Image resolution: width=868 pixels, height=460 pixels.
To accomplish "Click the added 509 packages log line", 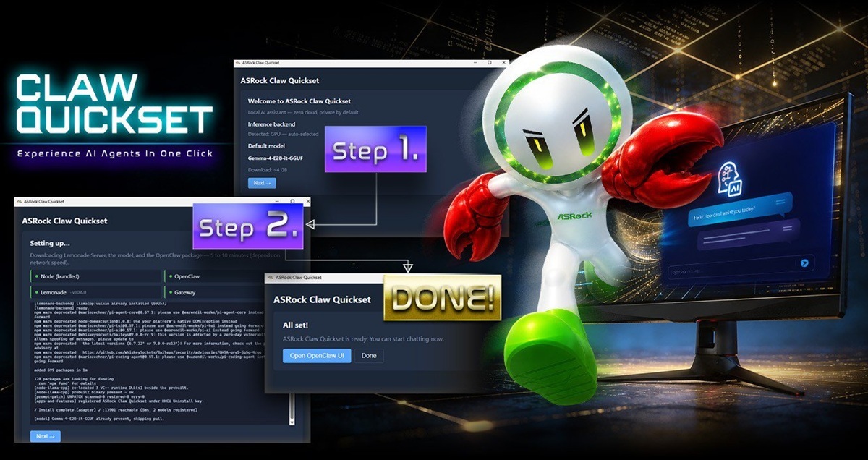I will (61, 372).
